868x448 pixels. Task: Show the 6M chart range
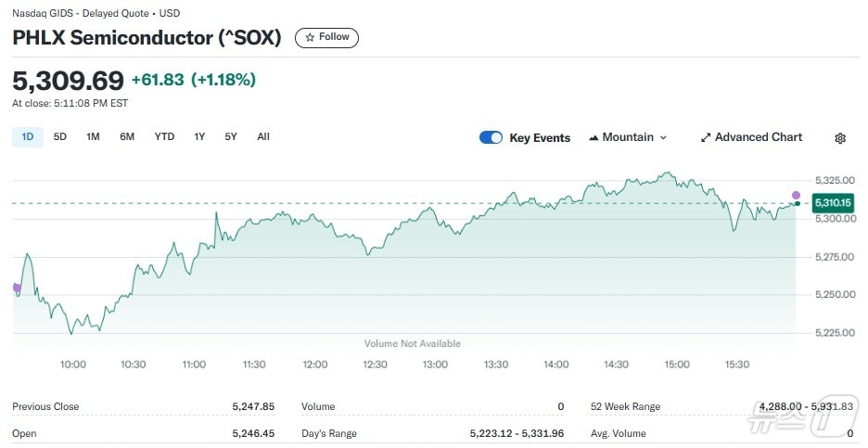click(127, 137)
